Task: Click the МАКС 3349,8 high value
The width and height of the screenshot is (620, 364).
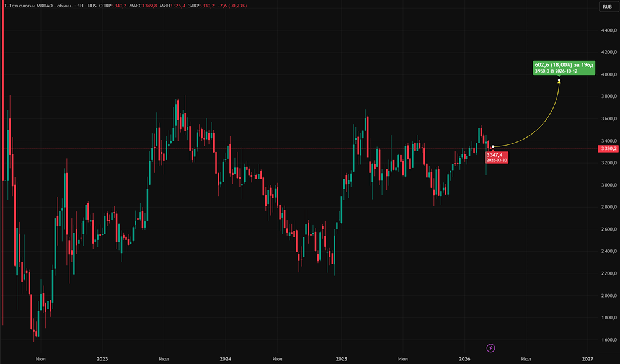Action: (143, 6)
